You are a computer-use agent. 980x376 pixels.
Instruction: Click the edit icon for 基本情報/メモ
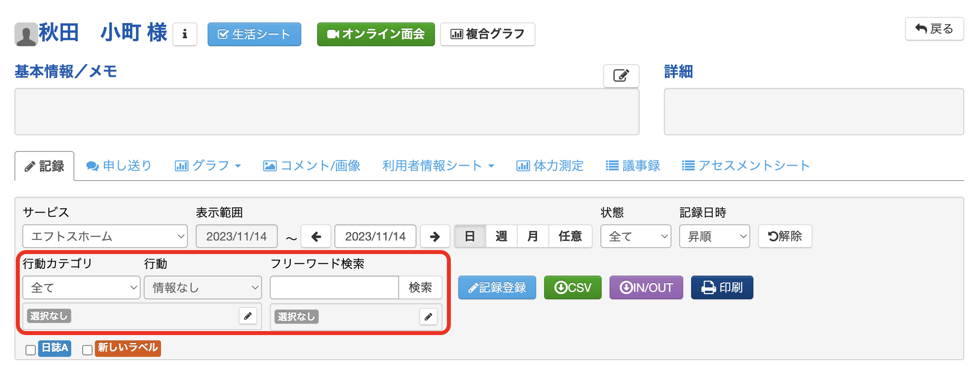[621, 76]
